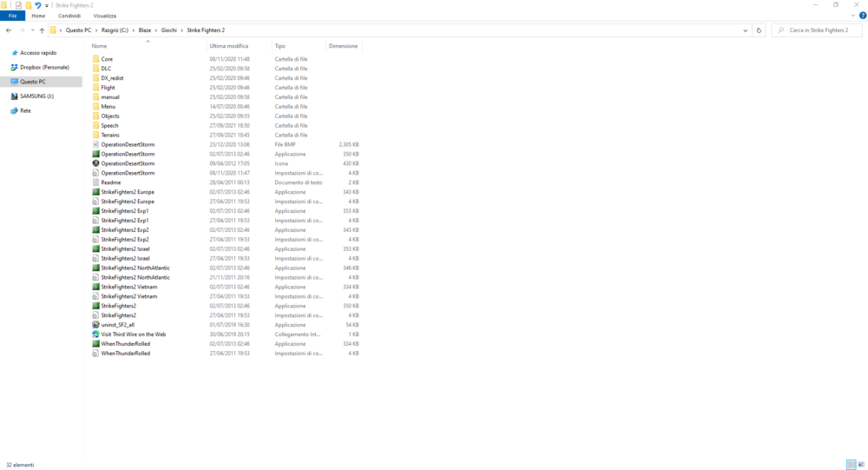Select StrikeFighters2 Europe settings file row
The width and height of the screenshot is (868, 470).
coord(226,202)
